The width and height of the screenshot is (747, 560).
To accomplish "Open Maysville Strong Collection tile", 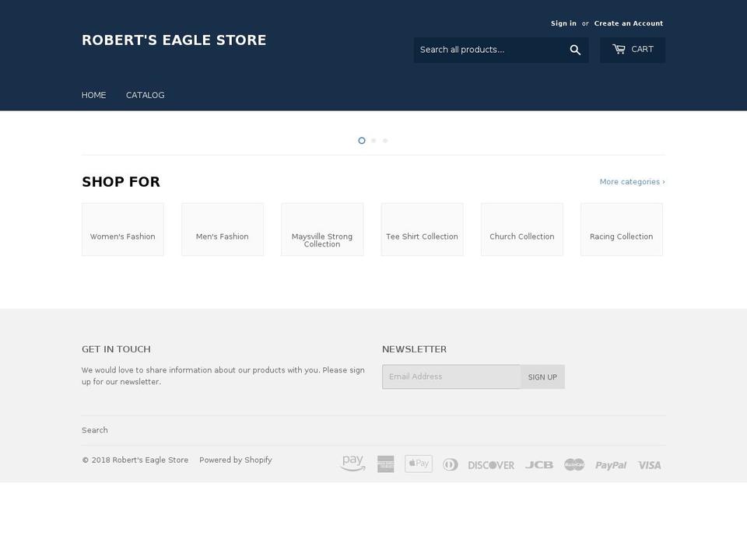I will click(x=322, y=229).
